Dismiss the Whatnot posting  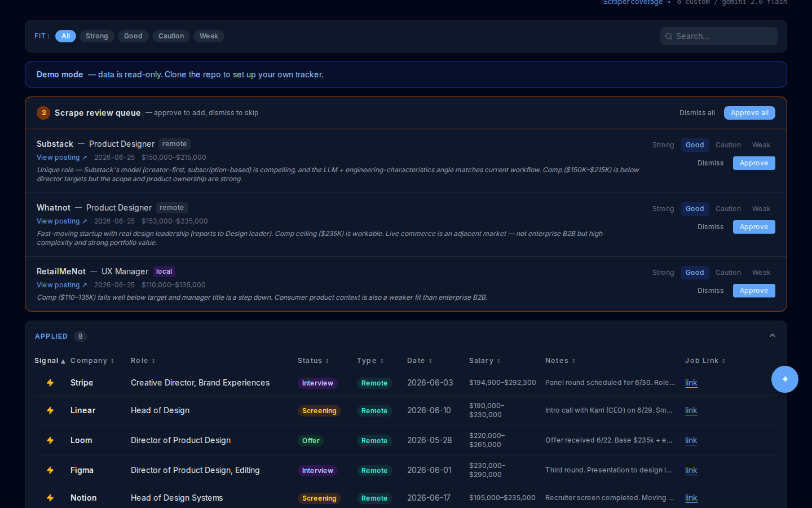point(710,227)
